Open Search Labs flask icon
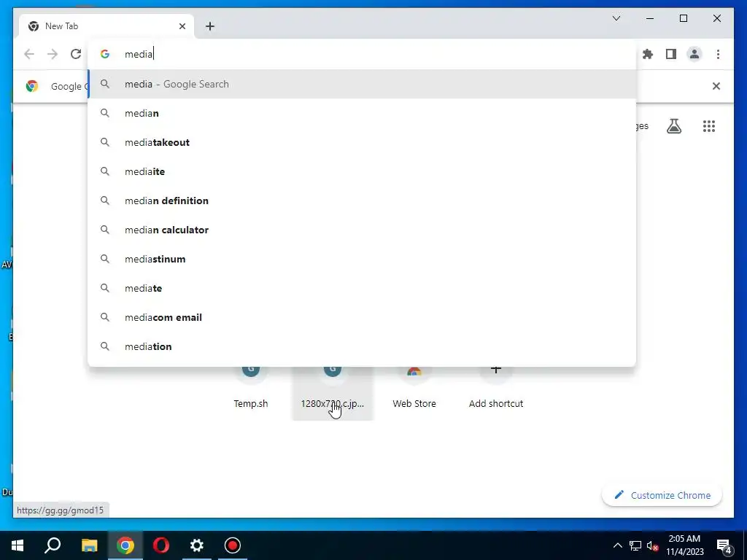Viewport: 747px width, 560px height. point(673,126)
